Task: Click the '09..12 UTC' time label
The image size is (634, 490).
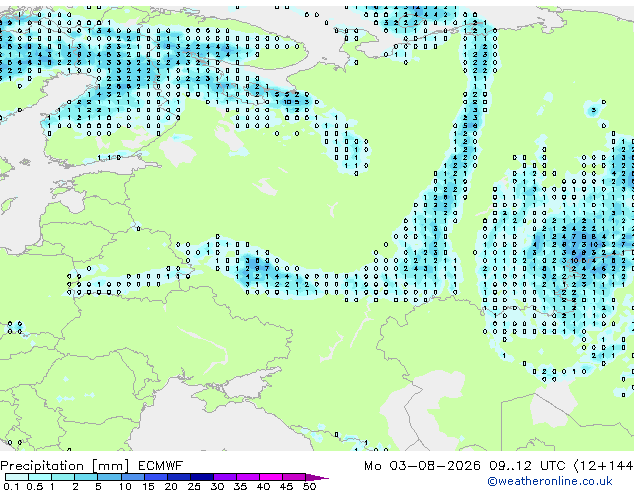Action: coord(527,466)
